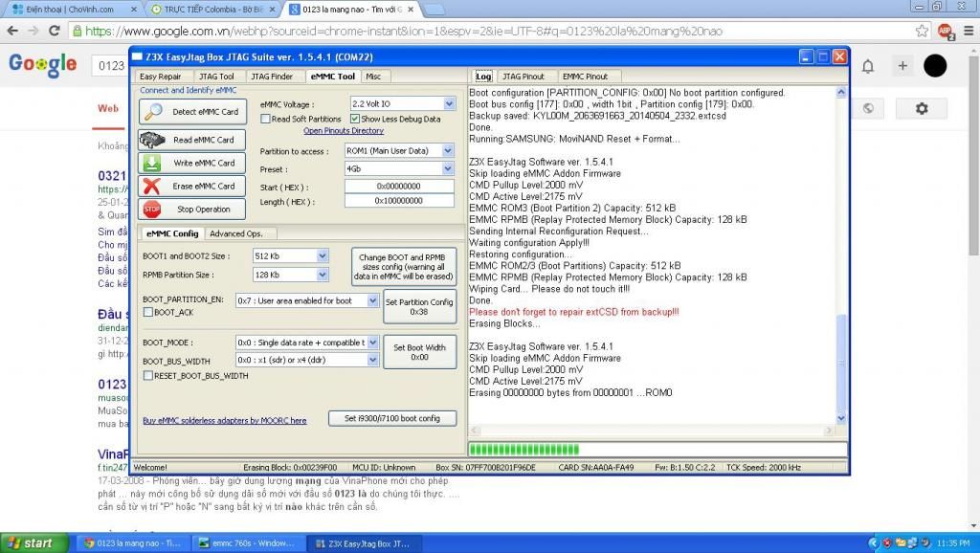The height and width of the screenshot is (553, 980).
Task: Click the red STOP icon
Action: [x=152, y=209]
